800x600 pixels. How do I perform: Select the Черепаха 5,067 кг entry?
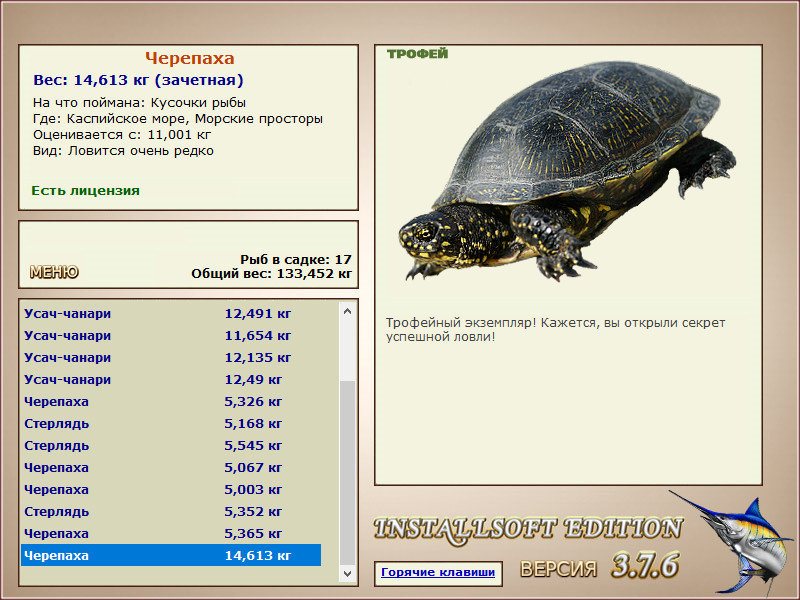[171, 467]
